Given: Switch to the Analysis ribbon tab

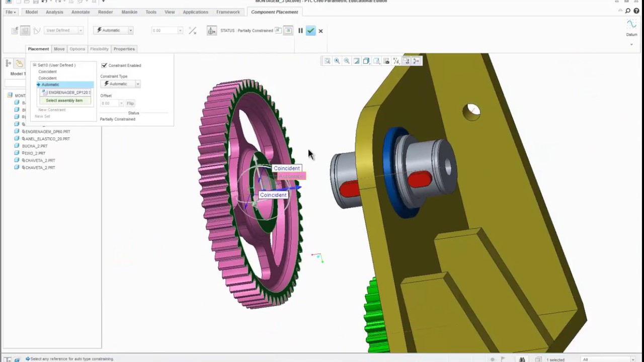Looking at the screenshot, I should point(54,12).
